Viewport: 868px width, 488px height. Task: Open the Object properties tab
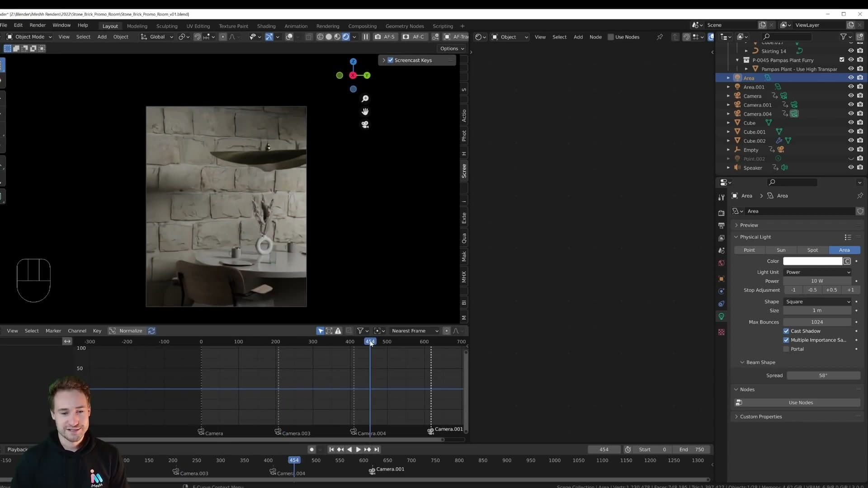(721, 279)
